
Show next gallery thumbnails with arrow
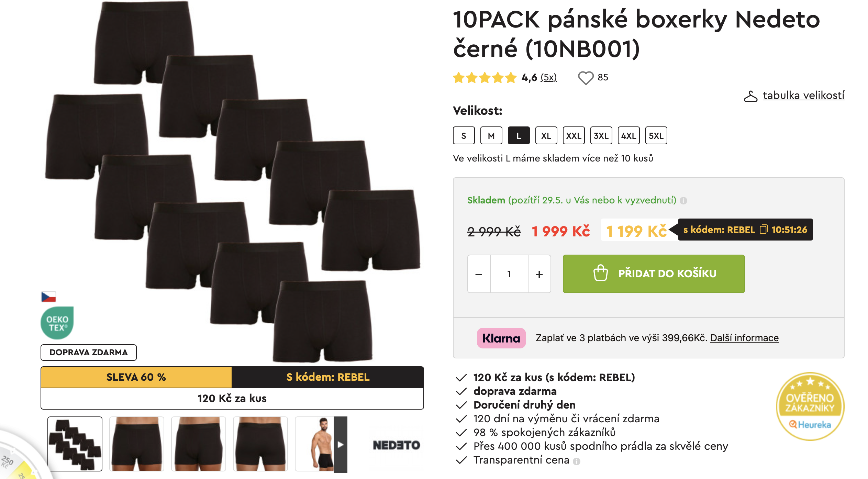(340, 445)
